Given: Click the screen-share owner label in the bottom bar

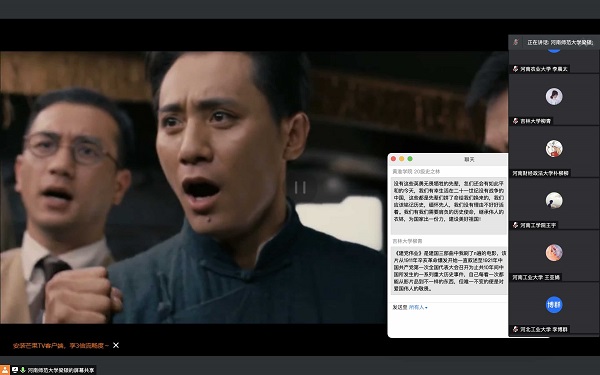Looking at the screenshot, I should [x=61, y=370].
